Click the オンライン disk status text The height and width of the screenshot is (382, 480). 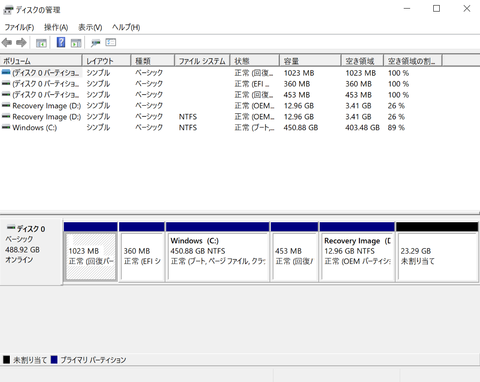point(19,260)
